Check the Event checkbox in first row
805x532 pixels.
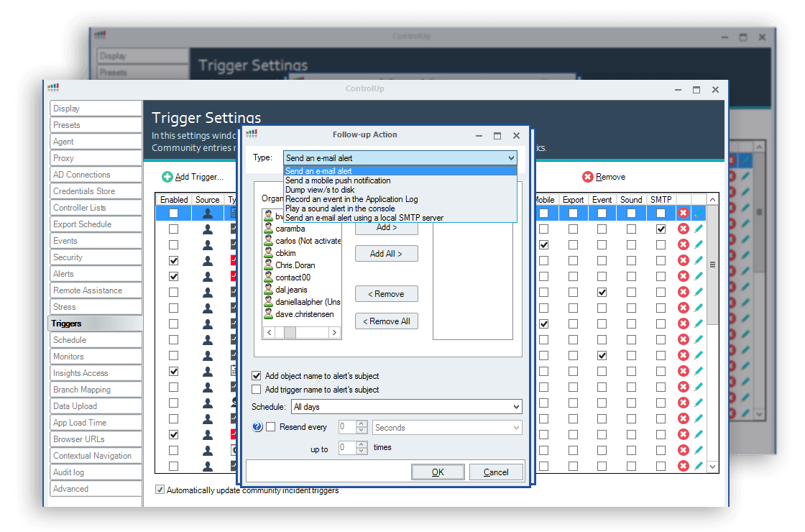[x=602, y=213]
